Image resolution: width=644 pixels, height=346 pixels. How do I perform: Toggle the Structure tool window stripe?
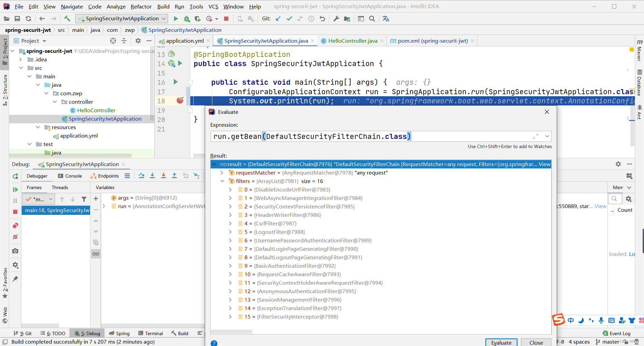point(5,90)
